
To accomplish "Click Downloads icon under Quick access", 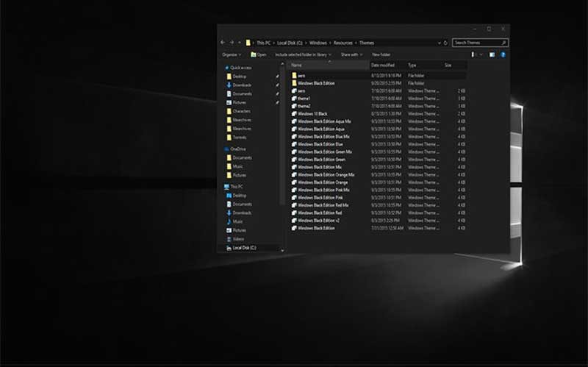I will click(x=229, y=85).
